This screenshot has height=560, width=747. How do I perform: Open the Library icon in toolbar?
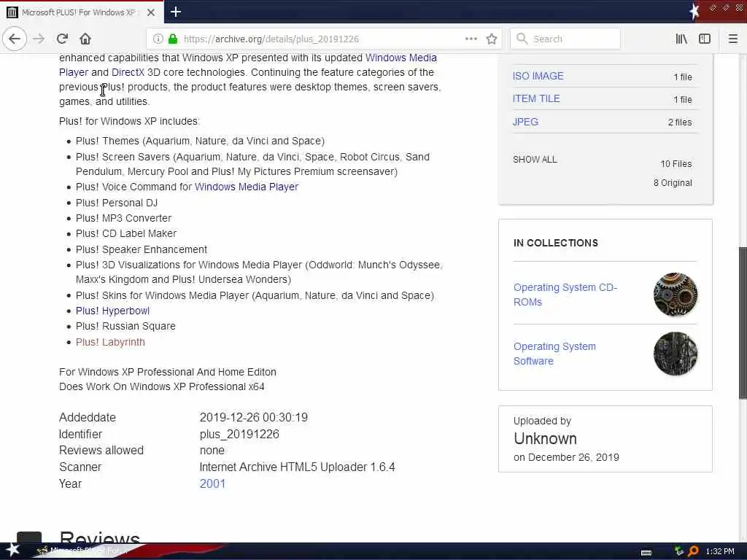point(681,39)
